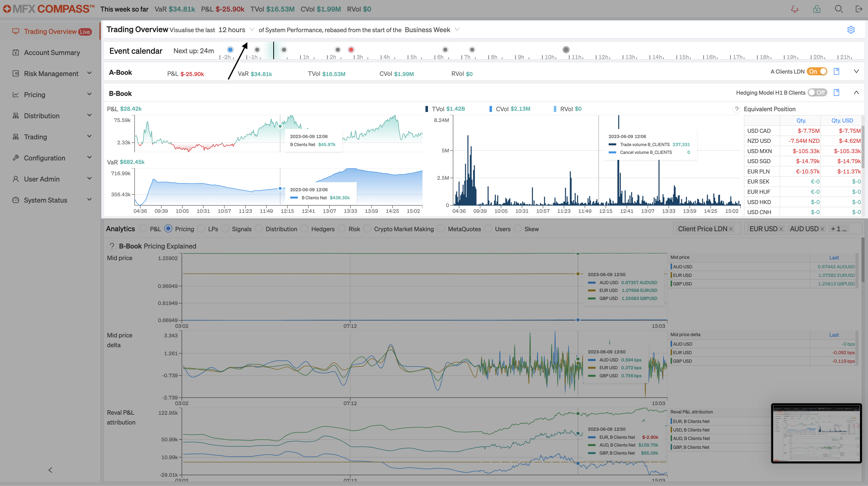This screenshot has height=486, width=868.
Task: Select the LPs analytics radio button
Action: point(201,229)
